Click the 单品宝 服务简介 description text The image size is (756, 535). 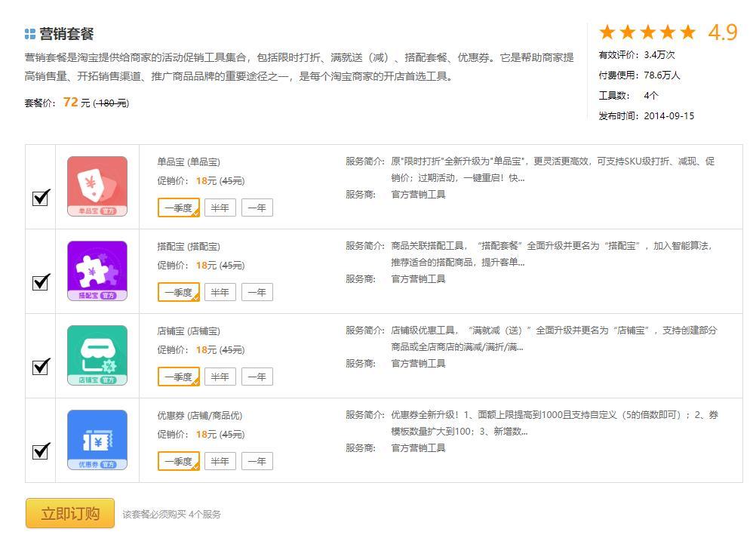pyautogui.click(x=552, y=169)
